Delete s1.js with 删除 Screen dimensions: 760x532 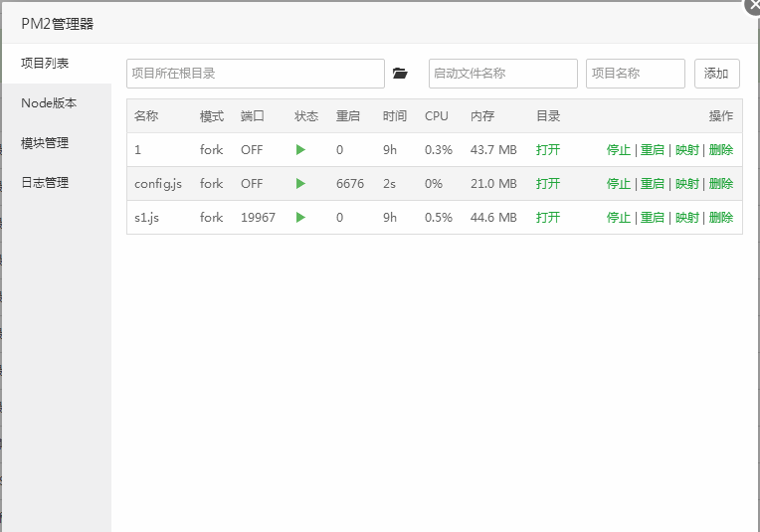721,217
